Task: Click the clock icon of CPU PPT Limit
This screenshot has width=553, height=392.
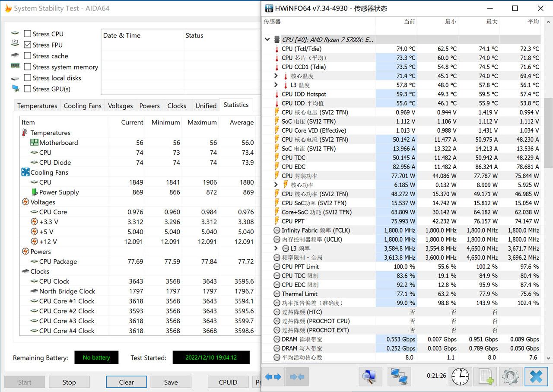Action: [x=277, y=267]
